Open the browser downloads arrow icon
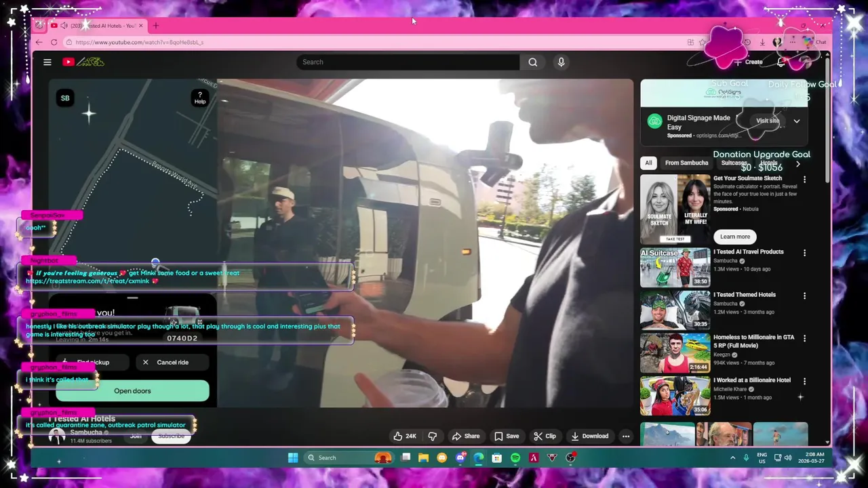 coord(762,42)
